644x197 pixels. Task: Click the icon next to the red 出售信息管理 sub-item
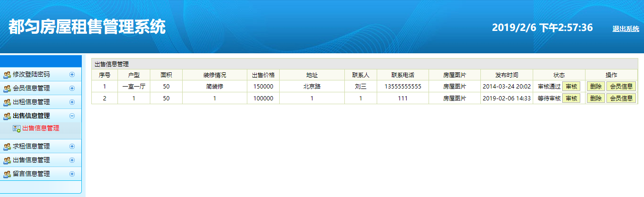pyautogui.click(x=17, y=128)
